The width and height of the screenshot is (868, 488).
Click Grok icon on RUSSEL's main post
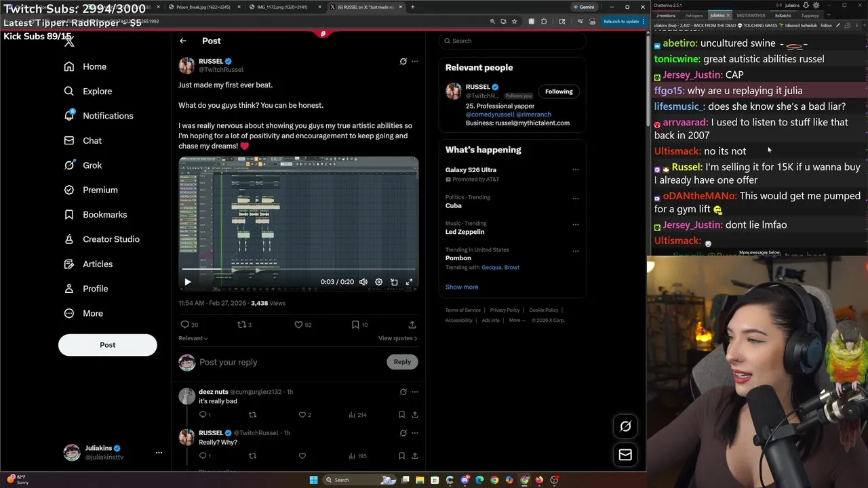coord(403,61)
